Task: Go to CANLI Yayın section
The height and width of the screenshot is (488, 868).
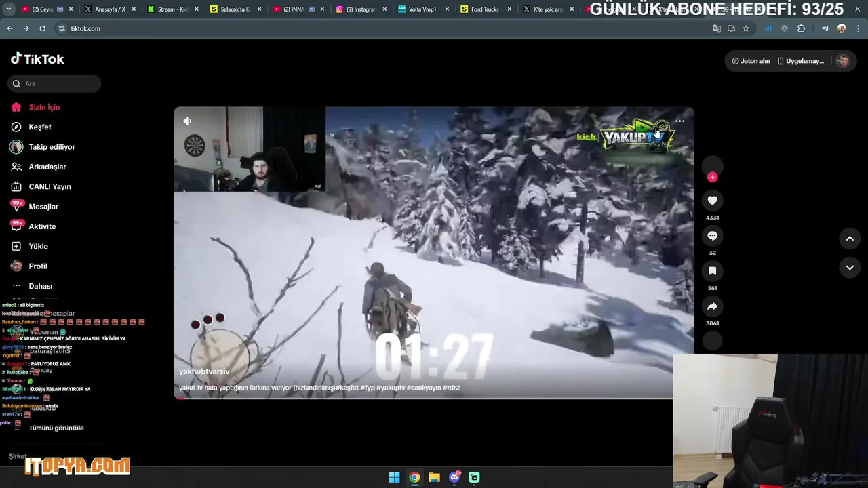Action: pos(50,186)
